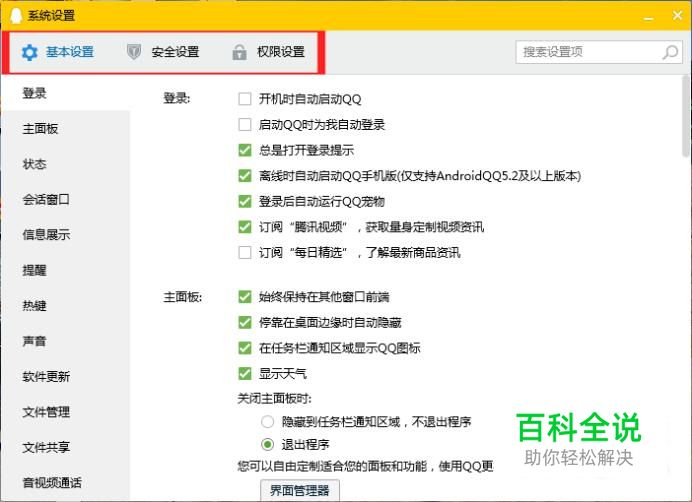The height and width of the screenshot is (502, 692).
Task: Switch to the 安全设置 tab
Action: tap(163, 52)
